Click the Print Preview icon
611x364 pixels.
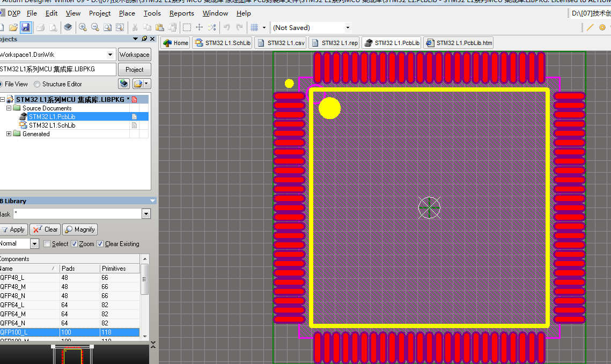(53, 27)
